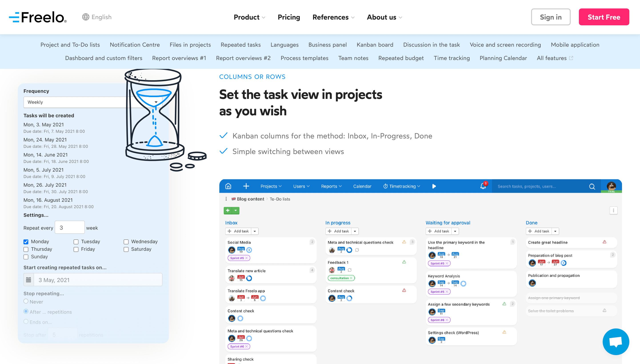The image size is (640, 364).
Task: Remove the consultation label on Feedback 1
Action: [351, 278]
